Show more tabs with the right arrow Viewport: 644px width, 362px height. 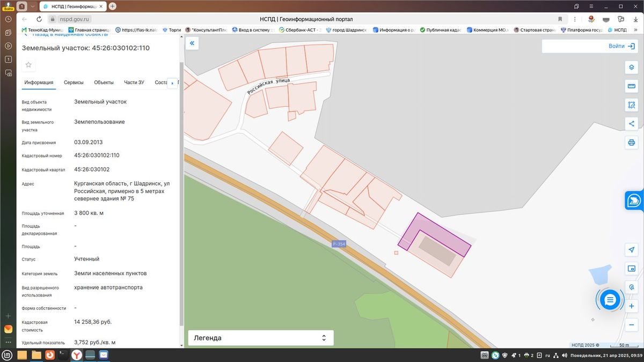172,83
